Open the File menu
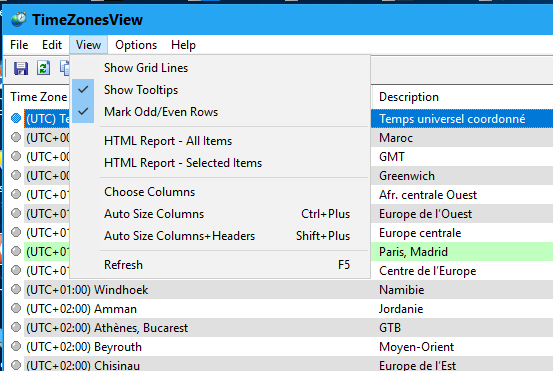The width and height of the screenshot is (553, 371). 19,45
